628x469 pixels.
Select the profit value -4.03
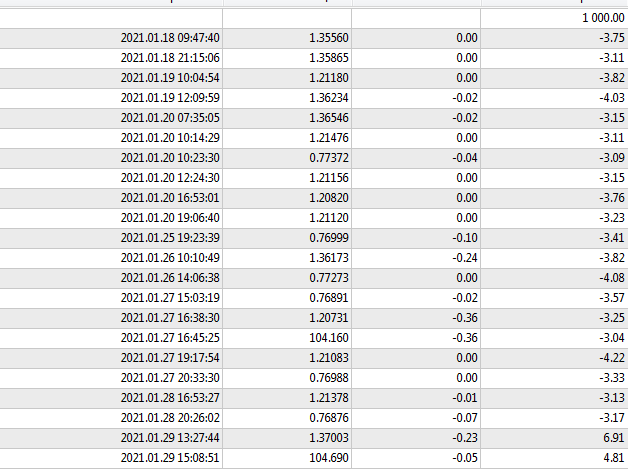coord(612,98)
